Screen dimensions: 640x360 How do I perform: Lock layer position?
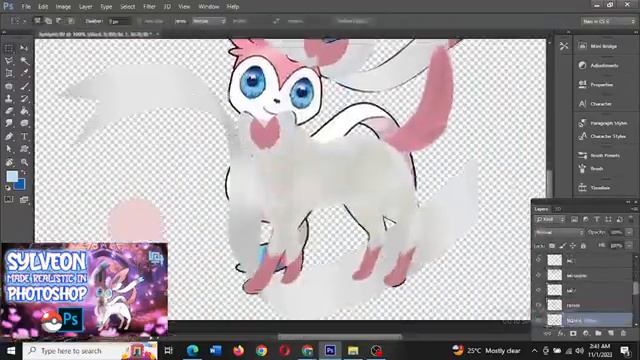coord(573,246)
